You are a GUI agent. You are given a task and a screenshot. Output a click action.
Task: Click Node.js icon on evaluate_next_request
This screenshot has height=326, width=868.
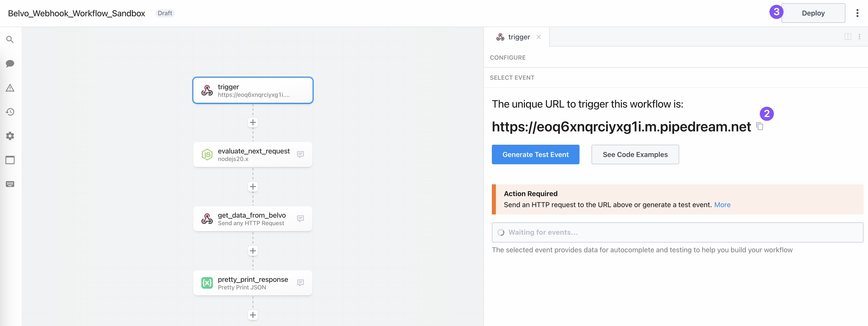(x=207, y=154)
